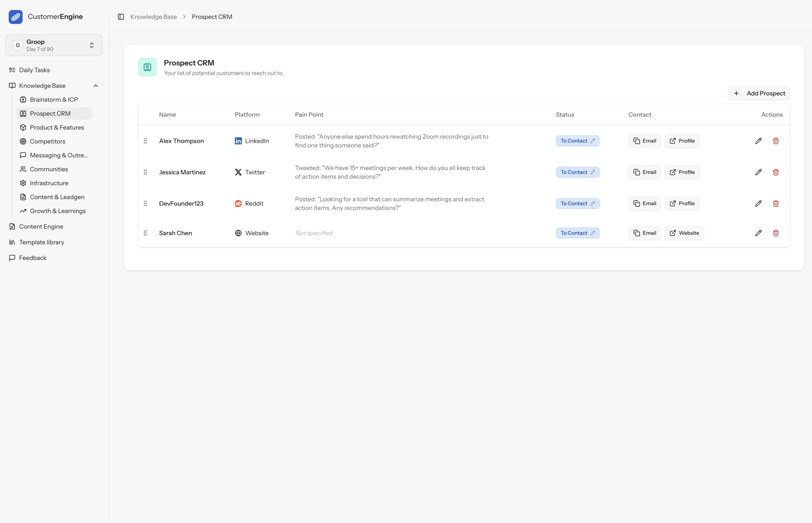
Task: Go to the Competitors page
Action: (x=47, y=141)
